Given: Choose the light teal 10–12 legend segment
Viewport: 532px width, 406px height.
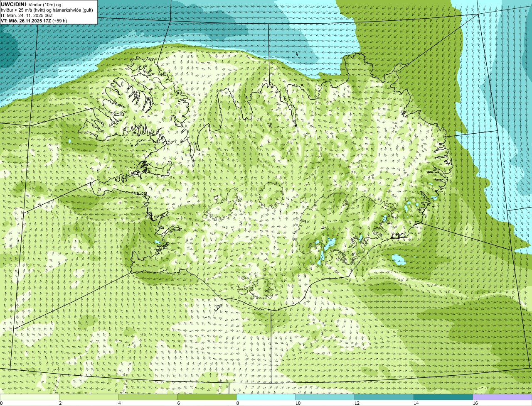Looking at the screenshot, I should (x=325, y=397).
